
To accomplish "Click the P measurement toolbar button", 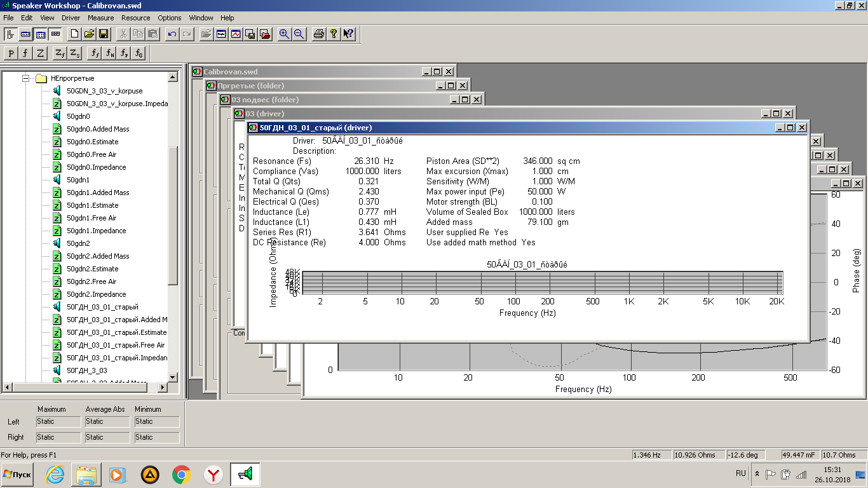I will point(11,53).
